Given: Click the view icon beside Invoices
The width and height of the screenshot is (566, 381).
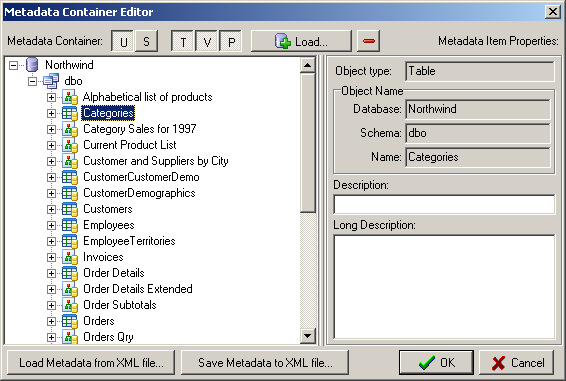Looking at the screenshot, I should (x=70, y=257).
